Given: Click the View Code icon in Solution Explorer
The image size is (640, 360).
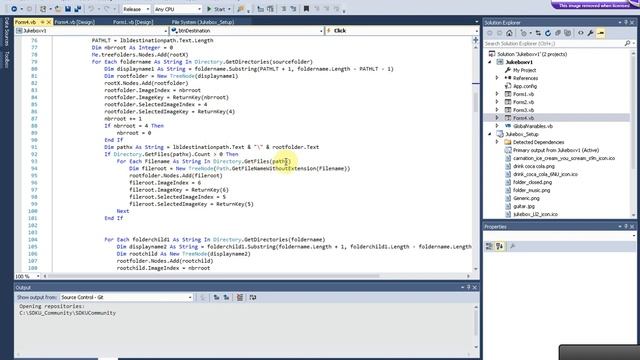Looking at the screenshot, I should pos(580,33).
